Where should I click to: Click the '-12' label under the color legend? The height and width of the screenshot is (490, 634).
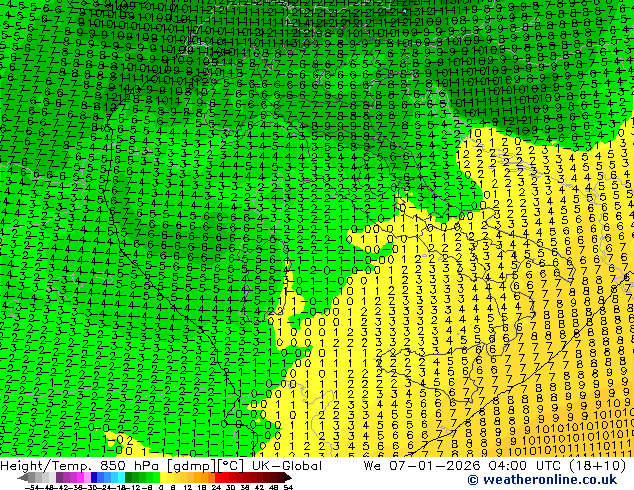coord(133,488)
